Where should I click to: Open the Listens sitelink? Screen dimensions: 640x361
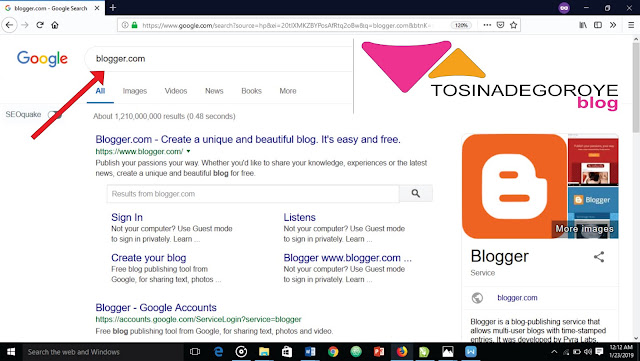(x=300, y=217)
